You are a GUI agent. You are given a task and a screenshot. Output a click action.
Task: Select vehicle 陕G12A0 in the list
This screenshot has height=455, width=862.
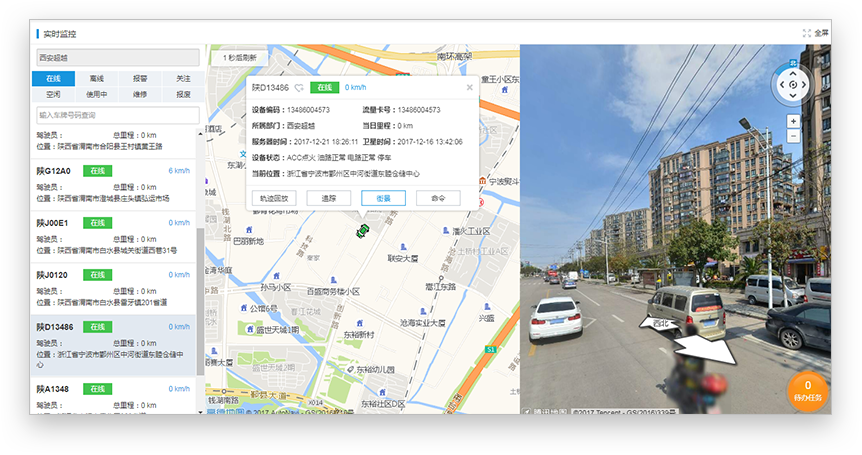[54, 171]
